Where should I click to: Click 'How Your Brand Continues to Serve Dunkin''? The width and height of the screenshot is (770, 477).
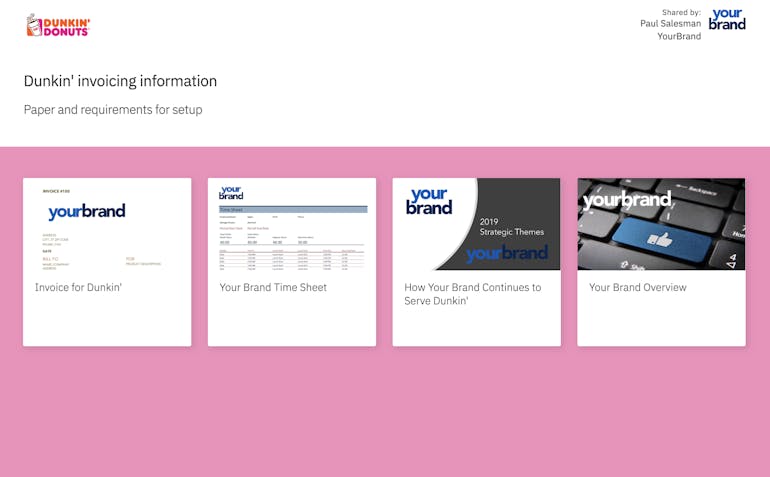[472, 294]
